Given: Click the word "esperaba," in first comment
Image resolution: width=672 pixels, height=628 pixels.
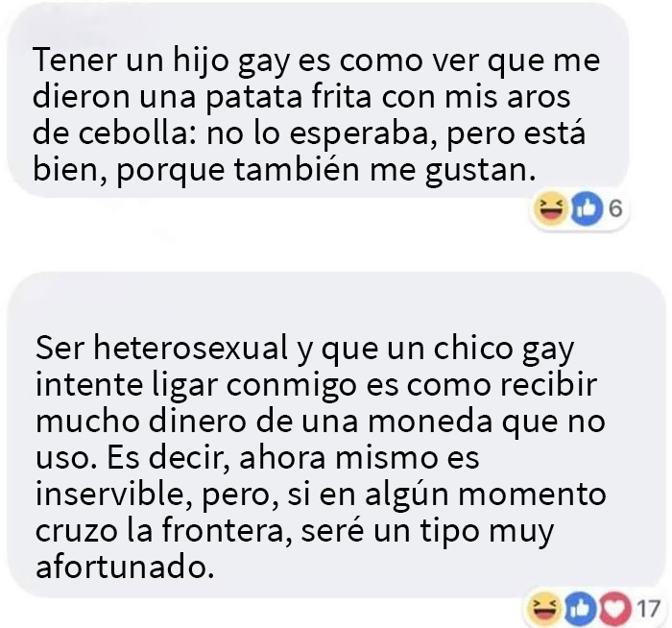Looking at the screenshot, I should [364, 135].
